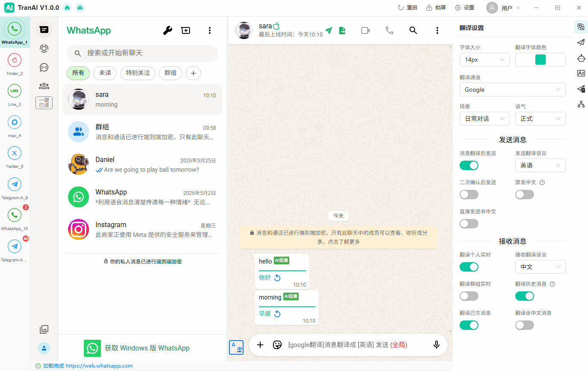Image resolution: width=588 pixels, height=371 pixels.
Task: Expand the 用户 account dropdown
Action: [504, 8]
